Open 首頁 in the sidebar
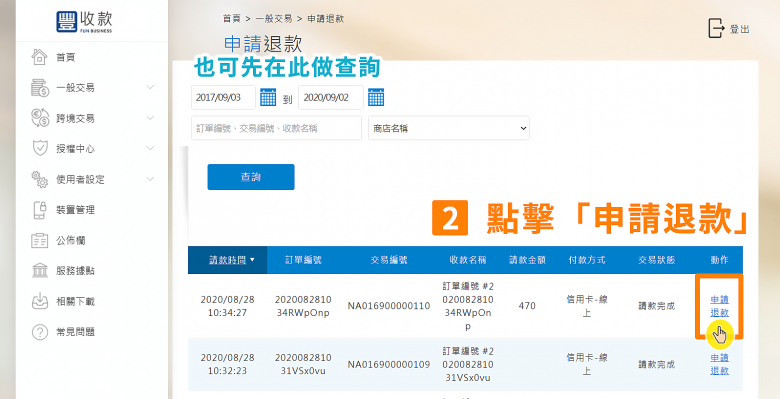Image resolution: width=780 pixels, height=399 pixels. pyautogui.click(x=65, y=58)
